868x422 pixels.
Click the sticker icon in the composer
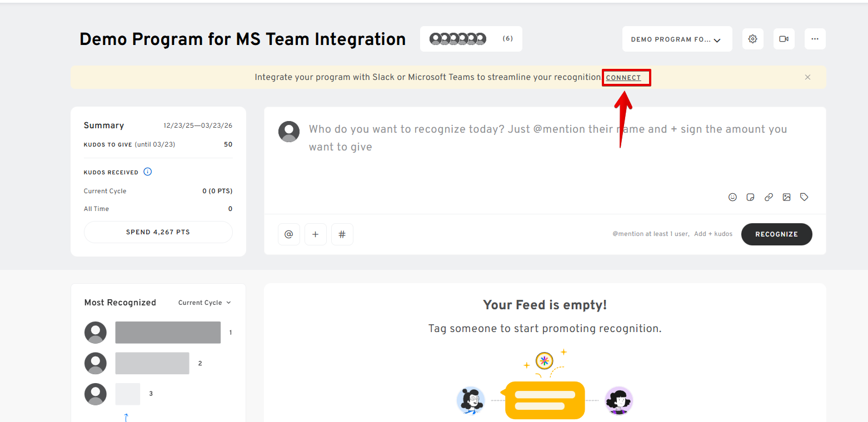click(x=750, y=197)
